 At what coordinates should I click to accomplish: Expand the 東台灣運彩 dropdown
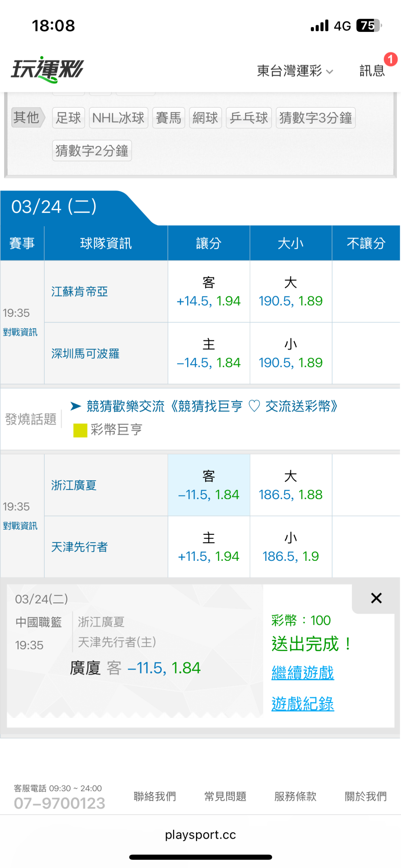[295, 71]
